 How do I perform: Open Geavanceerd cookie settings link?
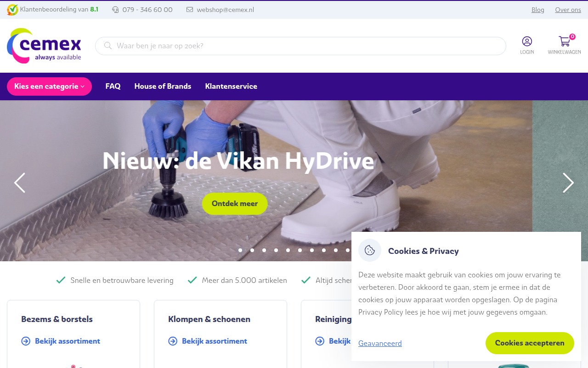pos(380,343)
